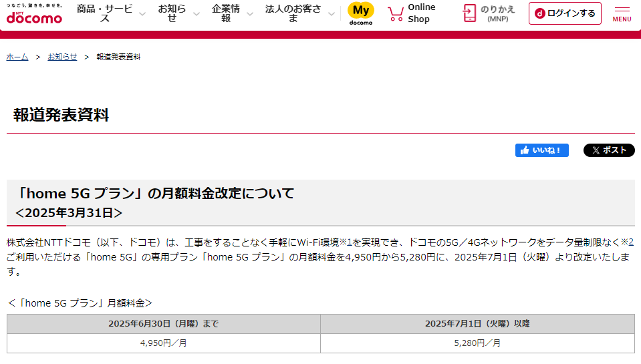This screenshot has width=641, height=364.
Task: Open the Online Shop cart icon
Action: (395, 14)
